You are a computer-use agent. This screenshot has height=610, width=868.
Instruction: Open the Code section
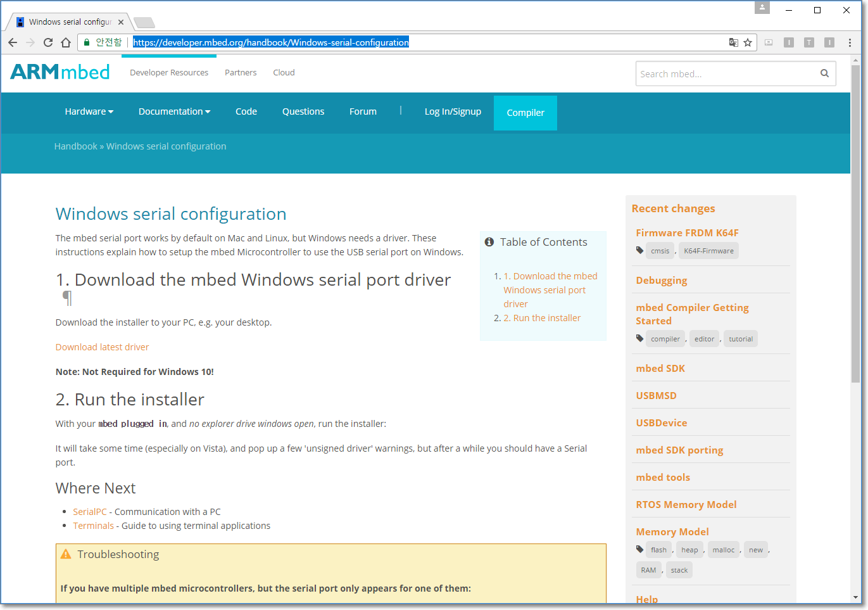pos(246,111)
